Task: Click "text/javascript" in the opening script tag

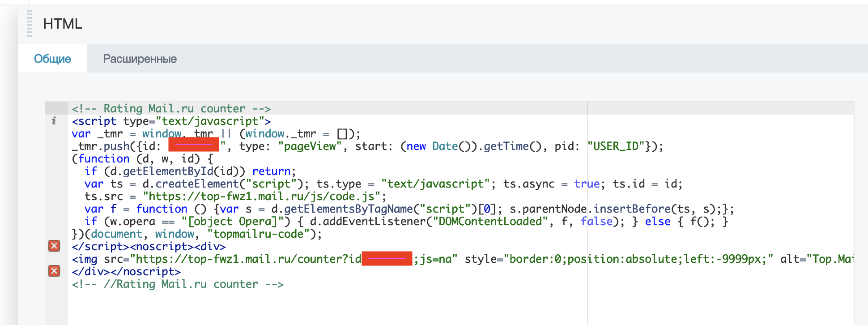Action: pyautogui.click(x=210, y=121)
